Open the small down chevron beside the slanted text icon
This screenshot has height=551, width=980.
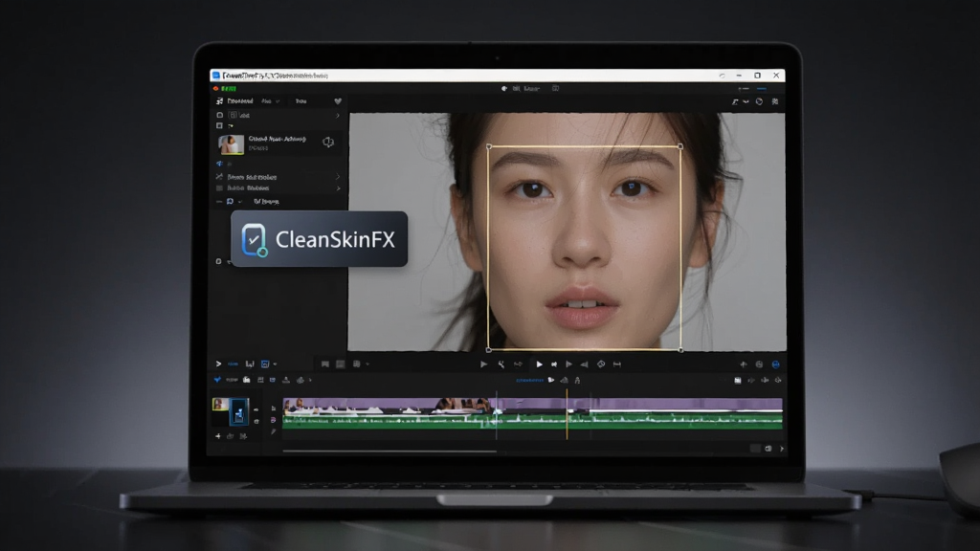click(x=746, y=101)
